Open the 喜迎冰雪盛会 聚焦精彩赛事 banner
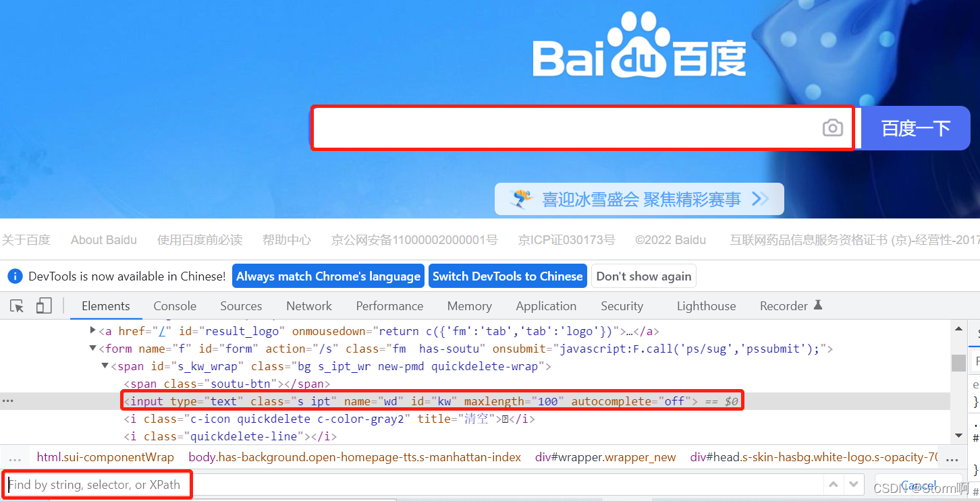Image resolution: width=980 pixels, height=501 pixels. tap(639, 199)
